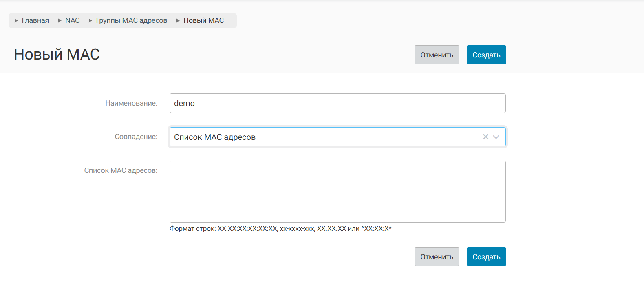Open 'Группы MAC адресов' breadcrumb link

[132, 20]
